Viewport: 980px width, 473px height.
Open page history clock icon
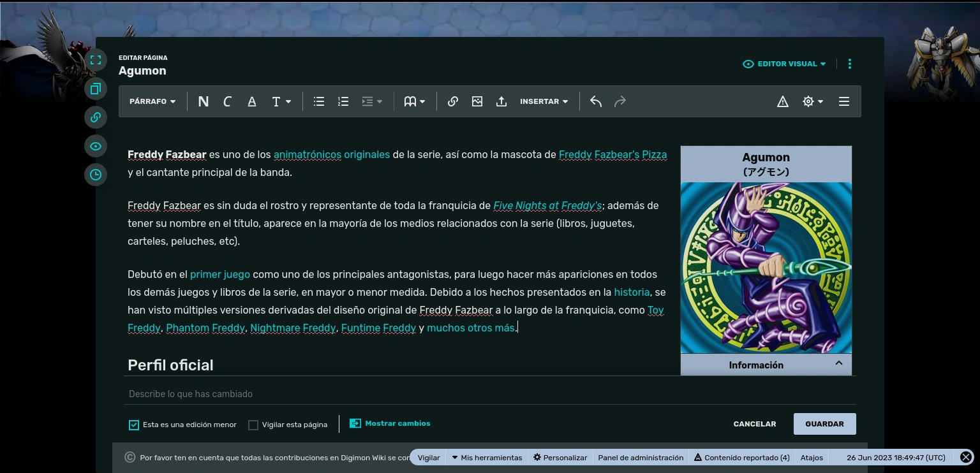pos(96,175)
